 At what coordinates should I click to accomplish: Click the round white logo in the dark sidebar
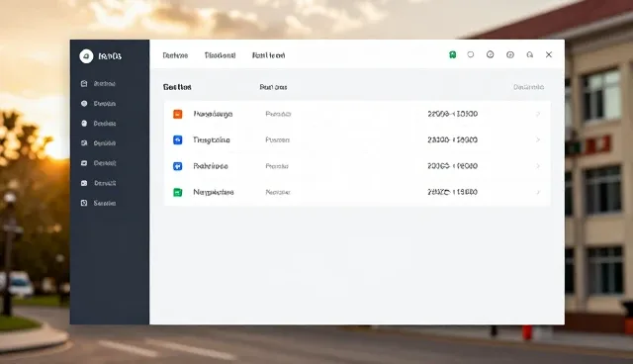coord(86,56)
